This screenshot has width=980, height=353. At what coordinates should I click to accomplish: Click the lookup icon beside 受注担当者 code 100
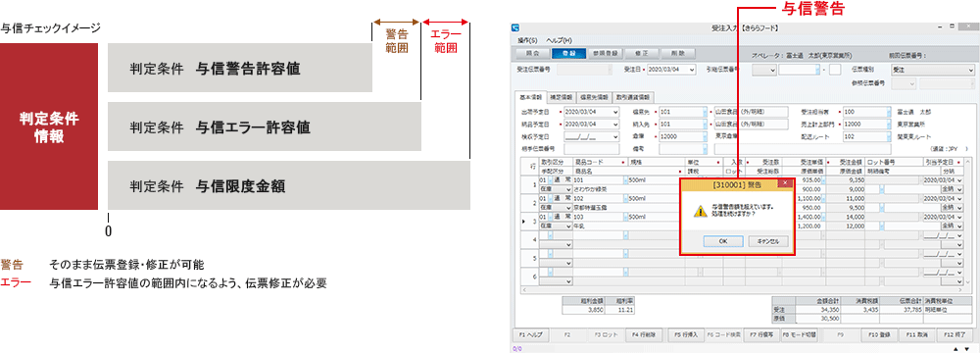pyautogui.click(x=888, y=112)
